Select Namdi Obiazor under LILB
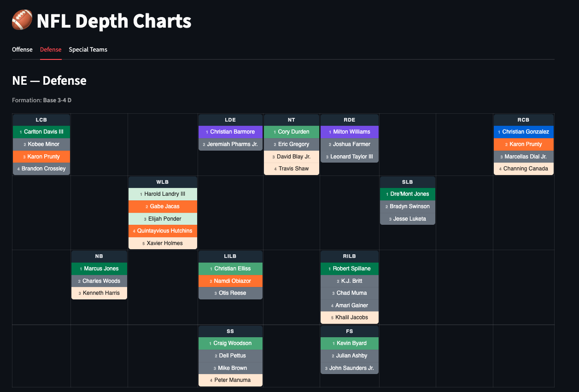This screenshot has width=579, height=392. coord(230,281)
